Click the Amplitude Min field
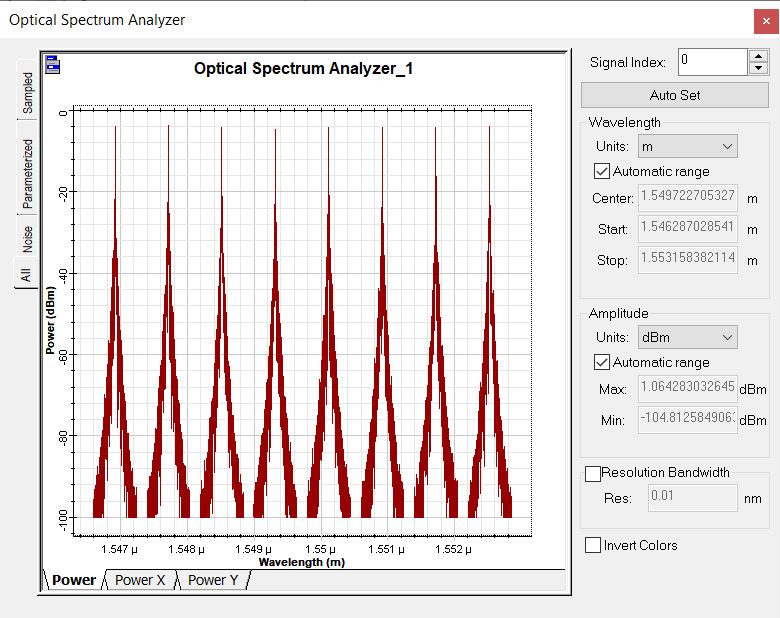 [687, 419]
